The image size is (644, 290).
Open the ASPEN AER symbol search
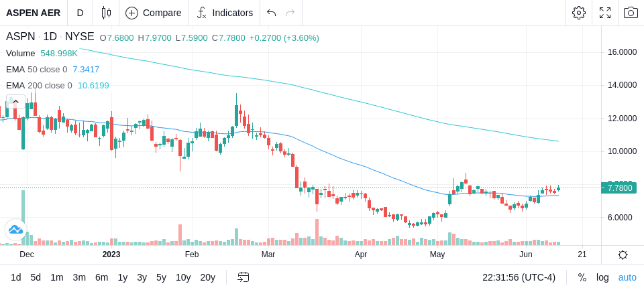coord(34,13)
